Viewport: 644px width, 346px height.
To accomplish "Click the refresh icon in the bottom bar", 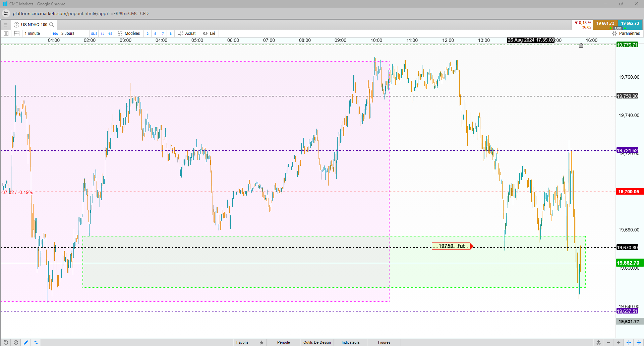I will point(6,342).
